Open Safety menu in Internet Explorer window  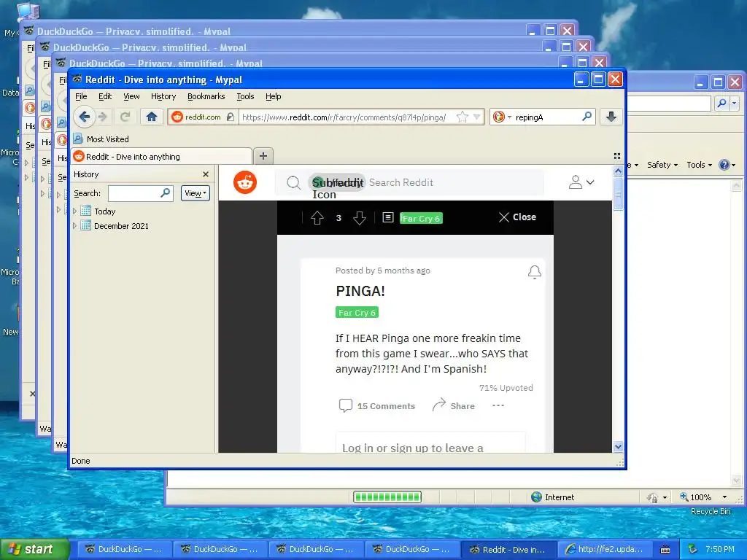click(662, 165)
